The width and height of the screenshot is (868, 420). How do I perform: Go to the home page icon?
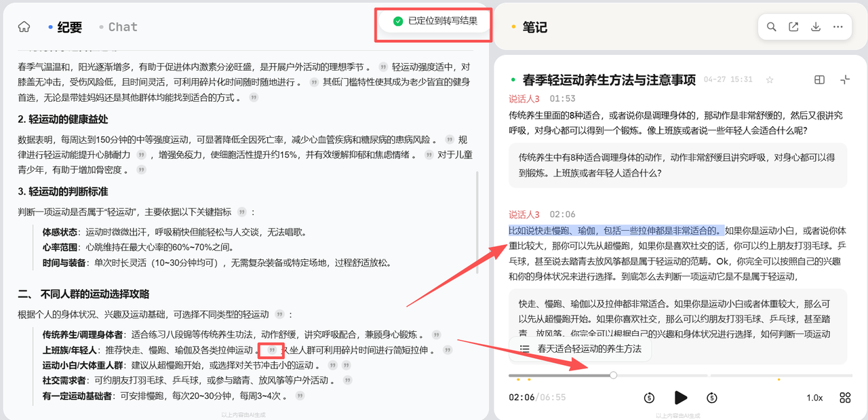(x=24, y=27)
